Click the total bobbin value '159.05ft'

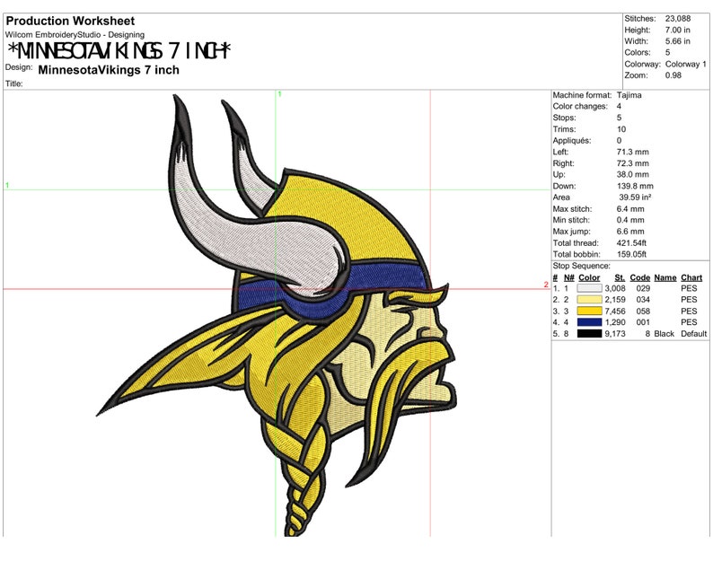pyautogui.click(x=631, y=254)
